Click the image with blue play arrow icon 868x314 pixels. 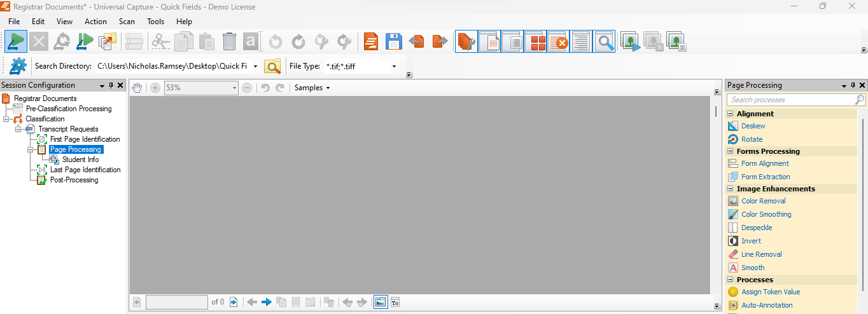630,42
